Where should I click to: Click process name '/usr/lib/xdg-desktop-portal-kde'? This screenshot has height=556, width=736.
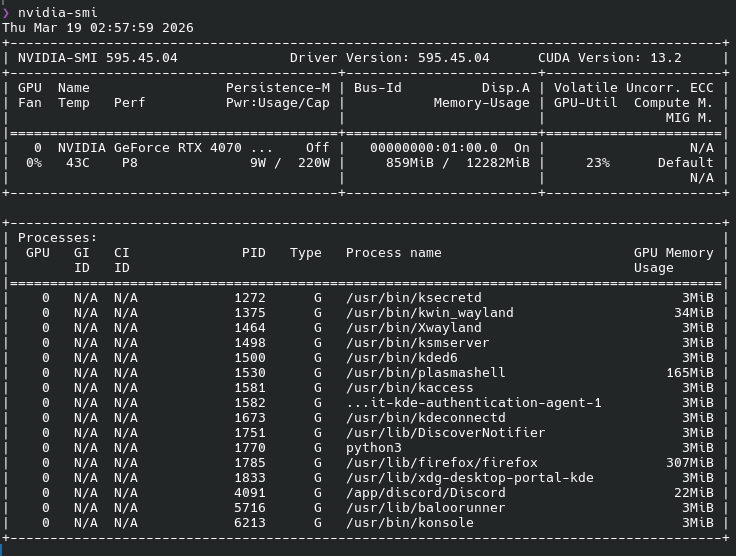pyautogui.click(x=470, y=478)
